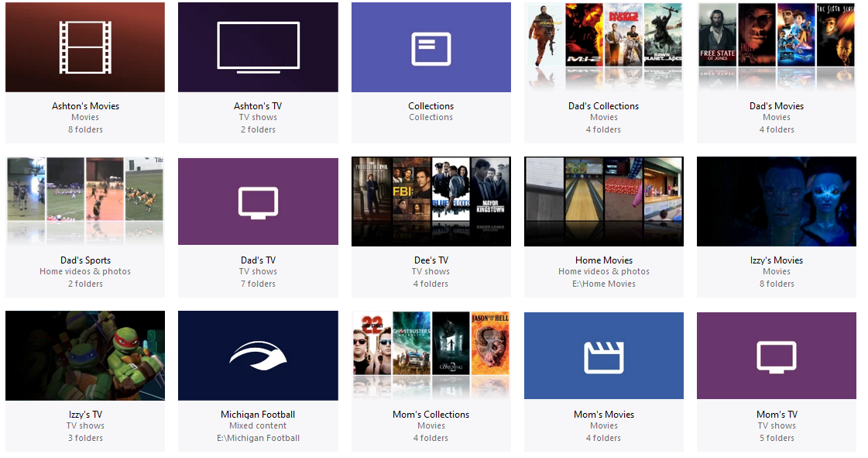Screen dimensions: 868x458
Task: Click the Dad's Movies title
Action: 776,105
